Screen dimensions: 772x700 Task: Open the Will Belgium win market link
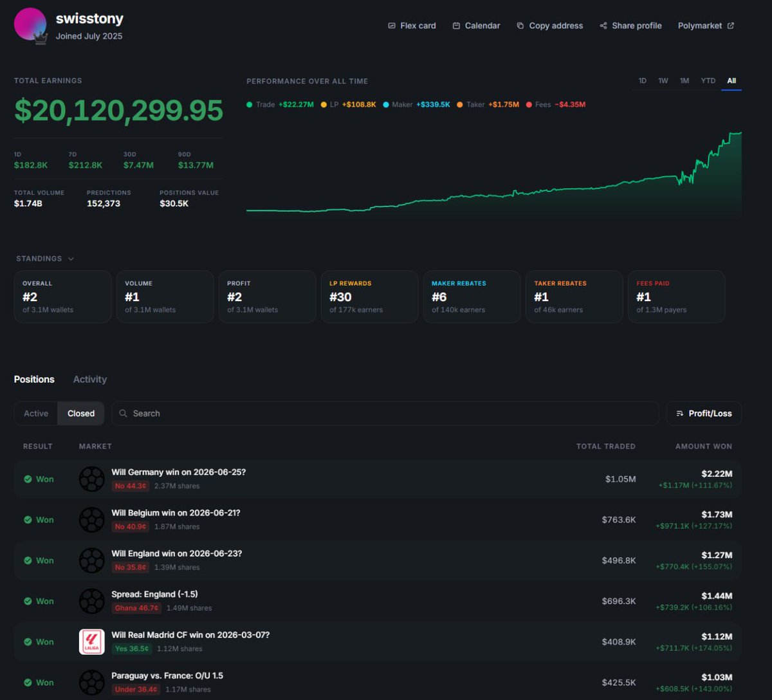pos(176,513)
